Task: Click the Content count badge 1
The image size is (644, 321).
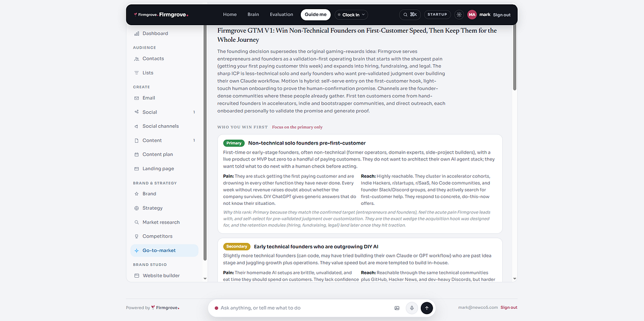Action: pyautogui.click(x=194, y=140)
